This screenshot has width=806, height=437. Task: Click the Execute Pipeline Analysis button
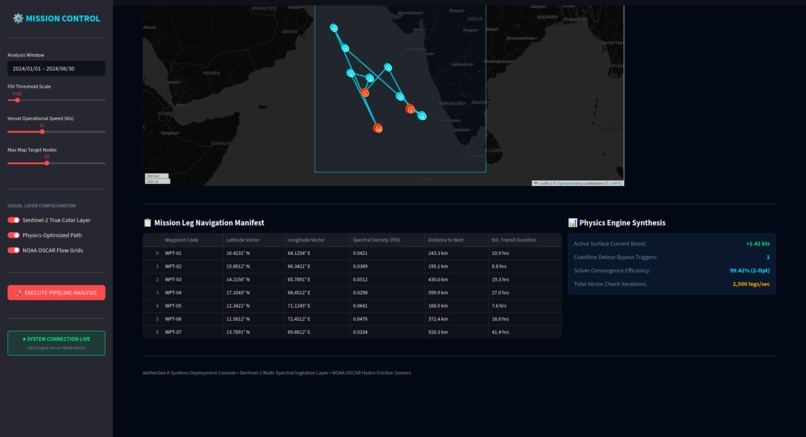pos(57,293)
